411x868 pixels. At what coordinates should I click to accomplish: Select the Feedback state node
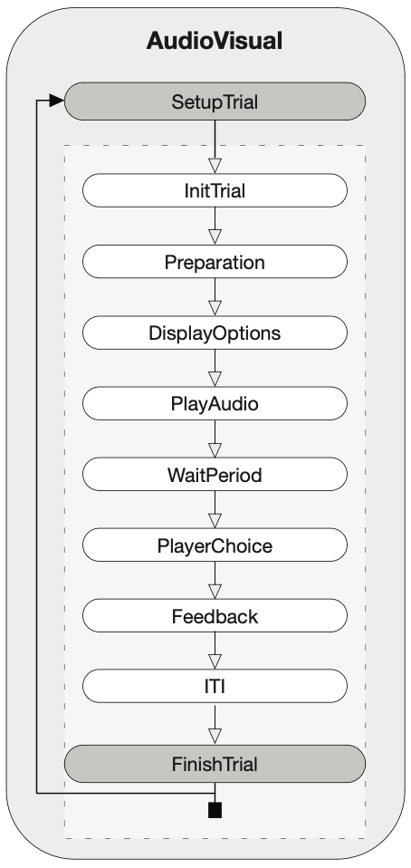(x=215, y=615)
